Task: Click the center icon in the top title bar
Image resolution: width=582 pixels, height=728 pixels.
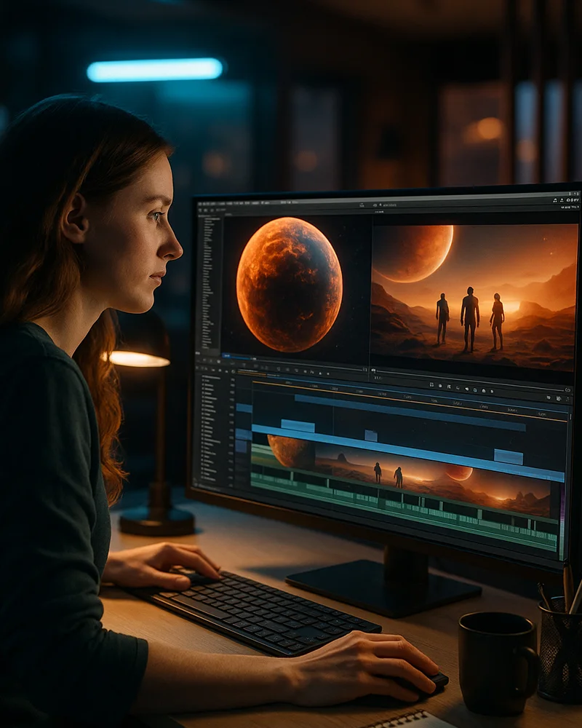Action: [x=362, y=206]
